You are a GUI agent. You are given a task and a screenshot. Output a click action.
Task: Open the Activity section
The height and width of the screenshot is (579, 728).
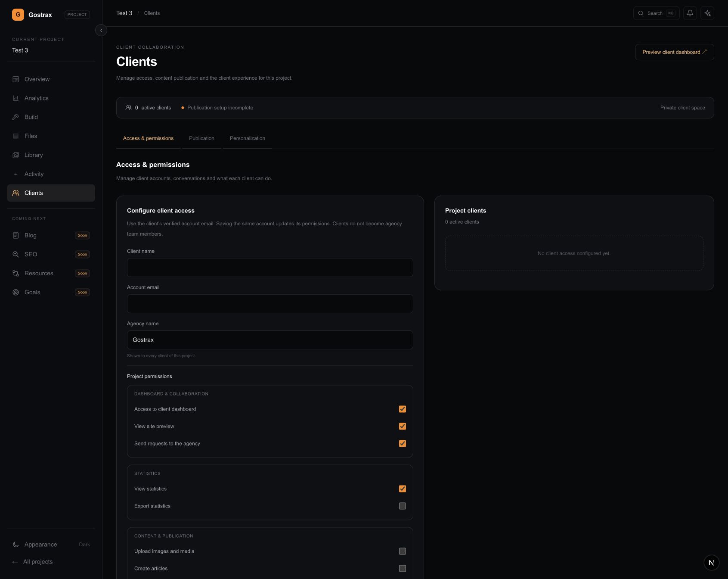click(51, 174)
